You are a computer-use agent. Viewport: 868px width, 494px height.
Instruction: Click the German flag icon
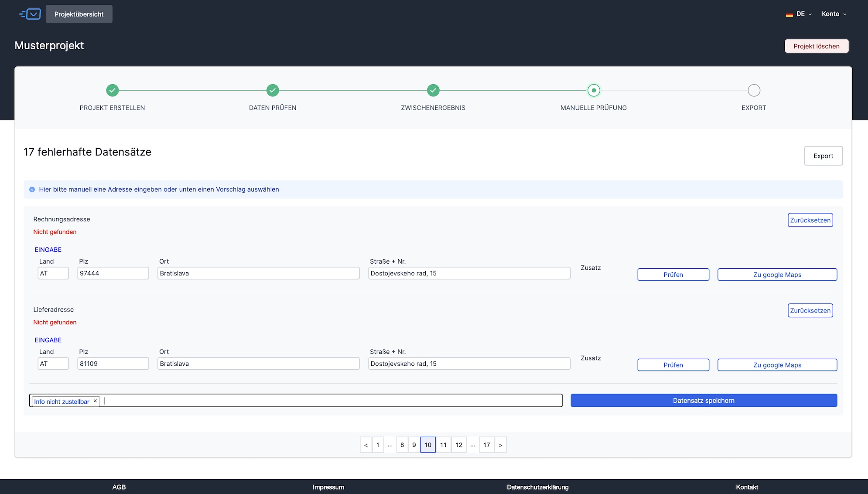click(789, 14)
